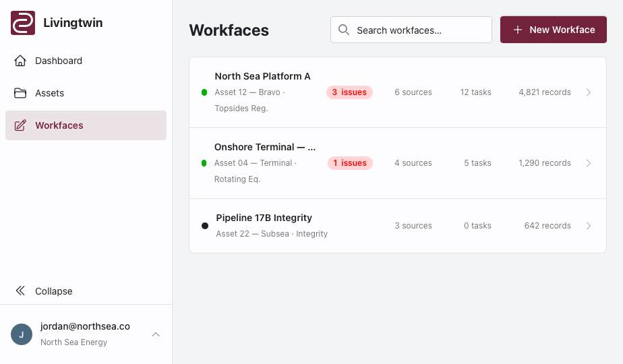Open the Onshore Terminal workface title
623x364 pixels.
264,147
